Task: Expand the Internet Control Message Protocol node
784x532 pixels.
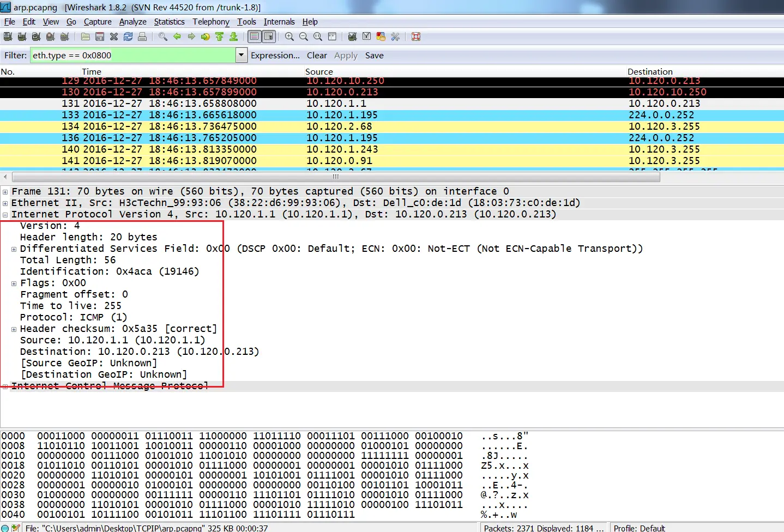Action: (x=5, y=386)
